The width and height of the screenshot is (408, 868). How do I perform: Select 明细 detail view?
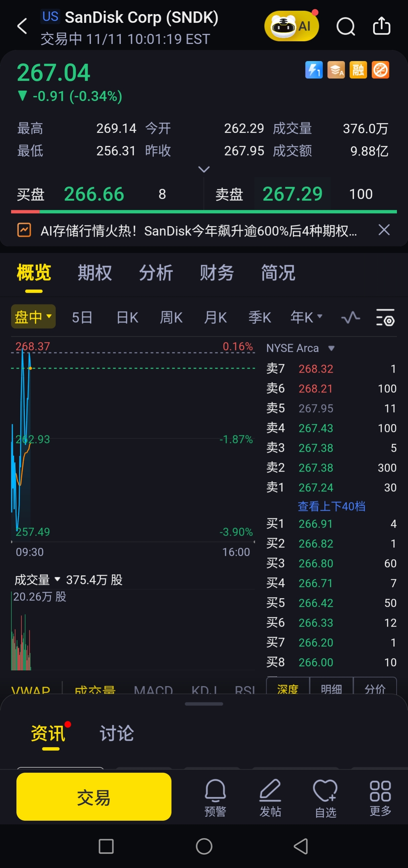coord(331,686)
